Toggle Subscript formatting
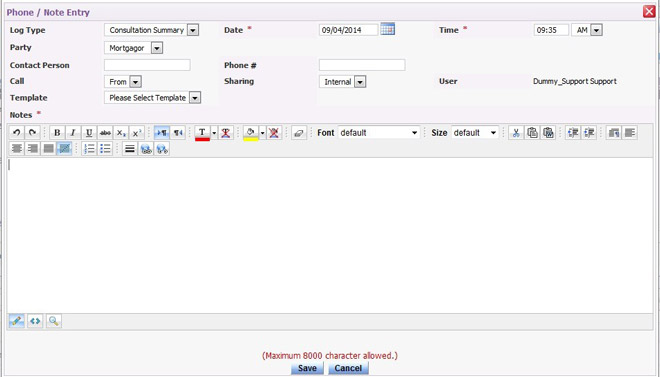This screenshot has width=660, height=377. [121, 133]
